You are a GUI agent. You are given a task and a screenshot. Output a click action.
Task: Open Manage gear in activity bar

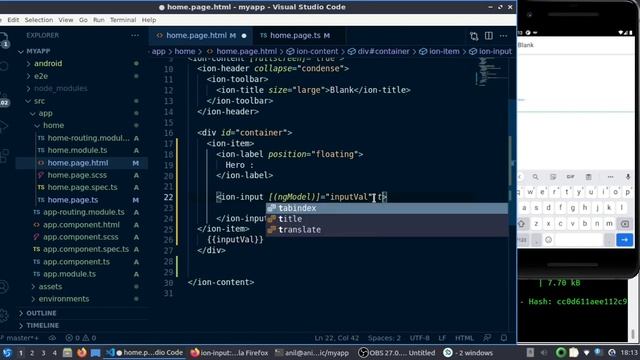4,315
